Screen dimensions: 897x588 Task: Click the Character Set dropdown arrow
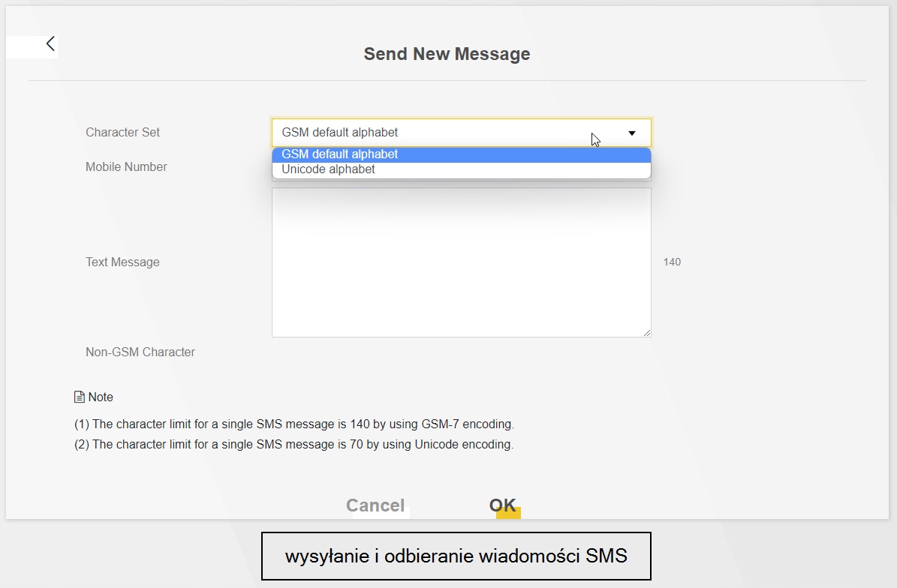[x=632, y=133]
